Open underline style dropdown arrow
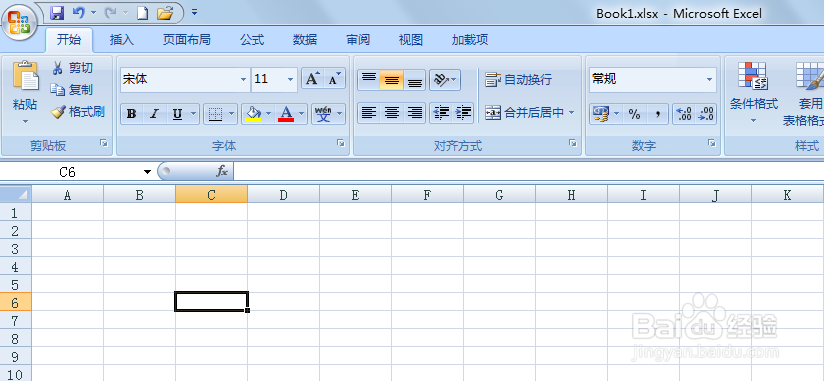 click(x=193, y=114)
